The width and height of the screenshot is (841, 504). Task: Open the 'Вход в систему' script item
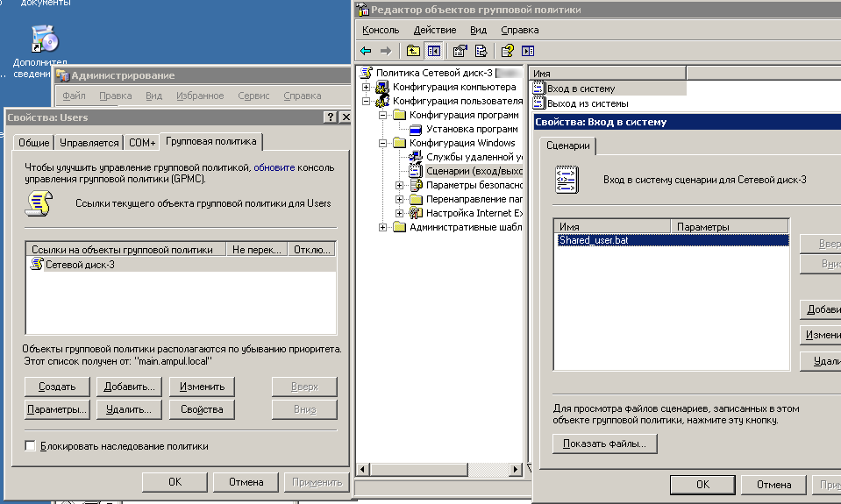point(581,89)
